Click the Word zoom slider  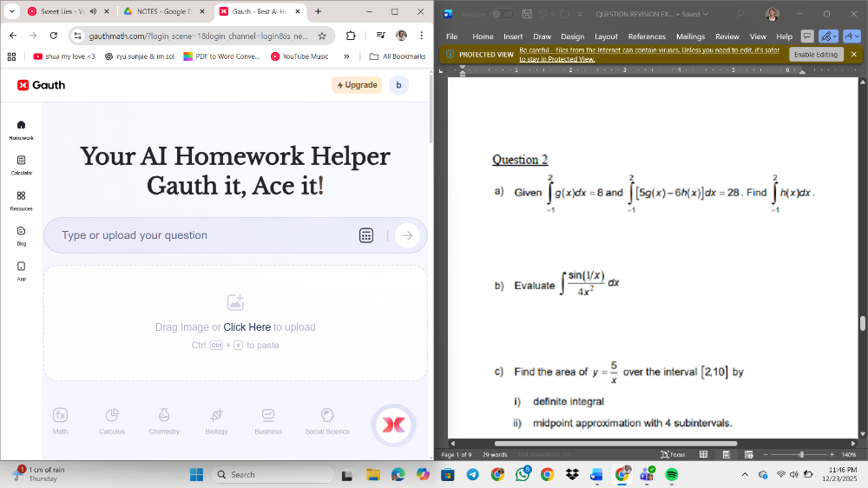click(x=801, y=454)
